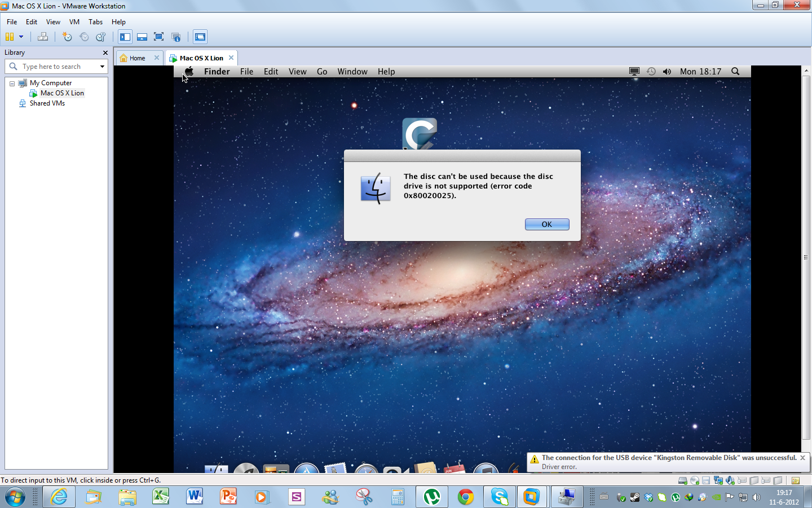Click the network adapter status icon

click(718, 480)
